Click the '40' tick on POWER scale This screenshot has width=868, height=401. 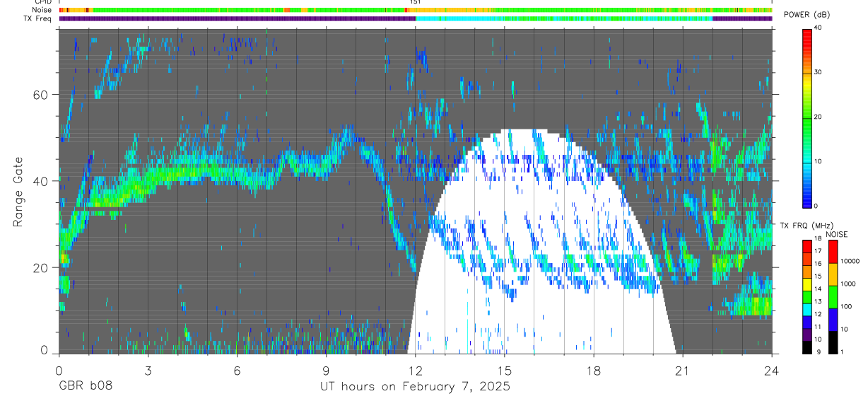(x=819, y=28)
